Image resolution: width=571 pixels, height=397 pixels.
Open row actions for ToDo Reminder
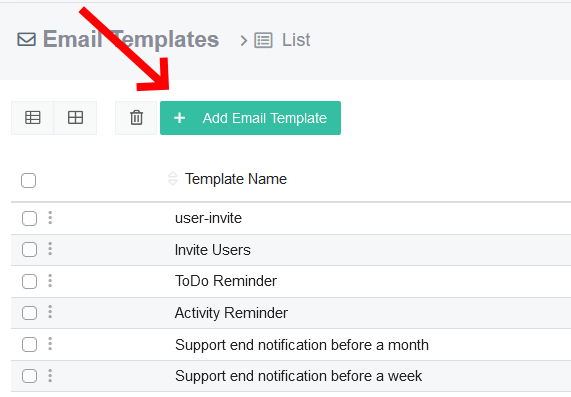click(x=50, y=281)
